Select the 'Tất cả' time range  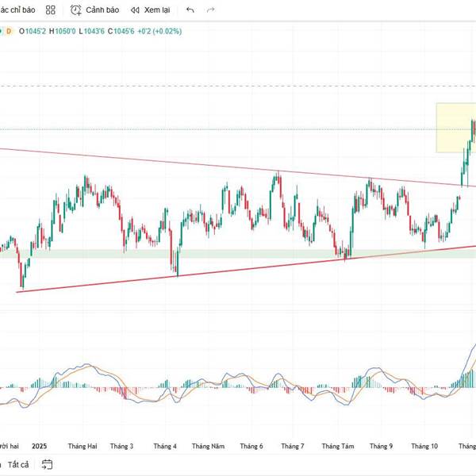click(18, 465)
